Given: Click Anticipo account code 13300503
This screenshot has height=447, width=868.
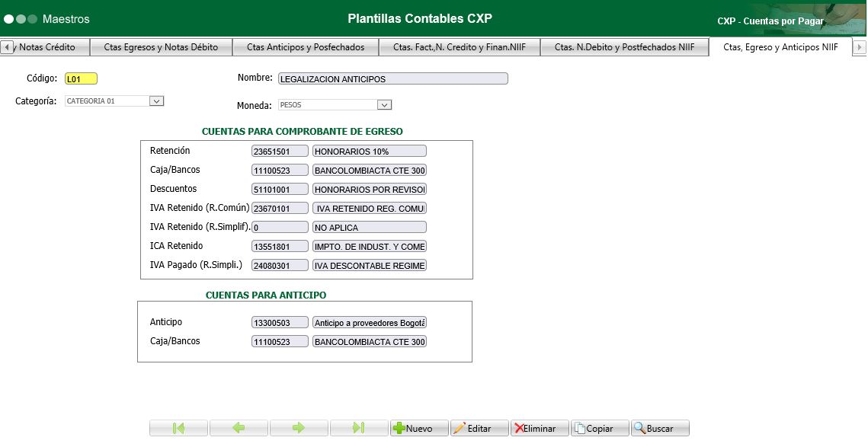Looking at the screenshot, I should coord(280,323).
